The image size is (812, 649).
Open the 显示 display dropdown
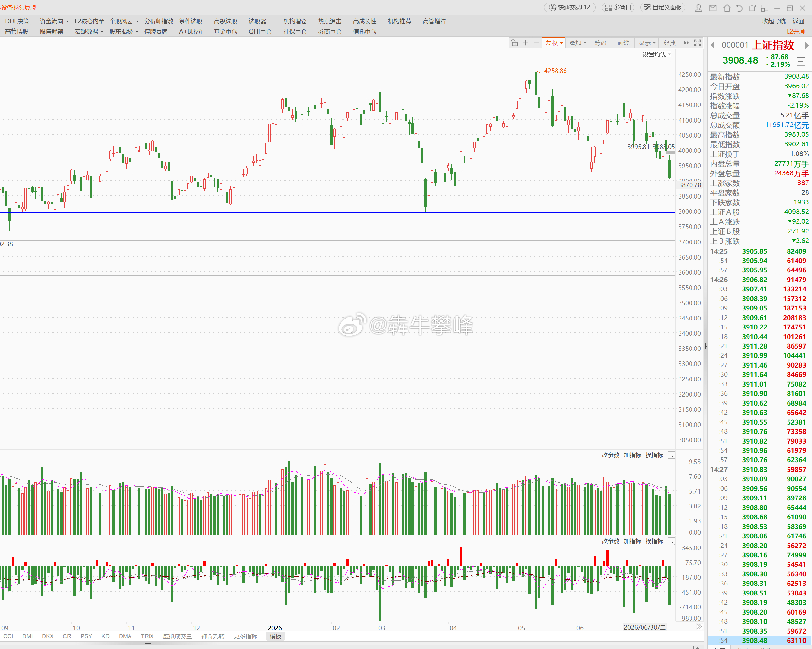pos(647,43)
